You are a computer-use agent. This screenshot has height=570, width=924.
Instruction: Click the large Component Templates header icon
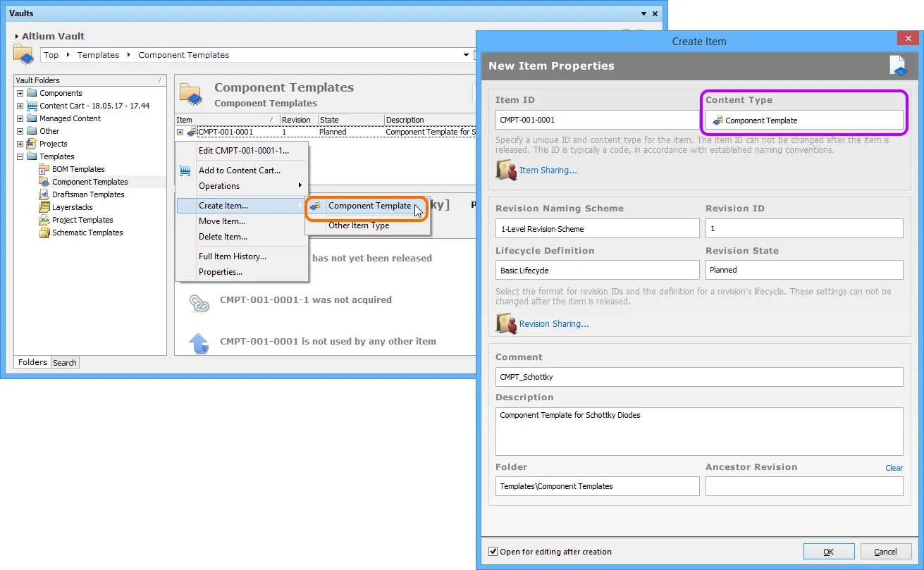coord(192,94)
